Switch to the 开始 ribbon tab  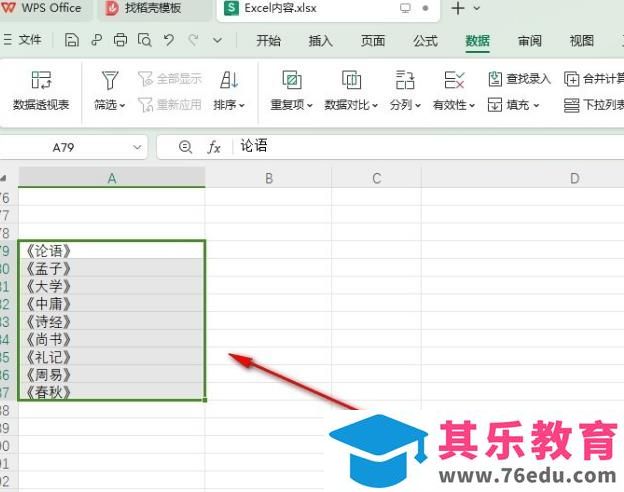[x=268, y=41]
